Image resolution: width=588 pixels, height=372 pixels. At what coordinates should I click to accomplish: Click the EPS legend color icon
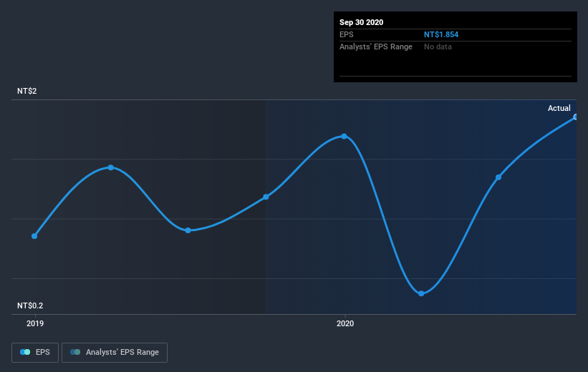(25, 352)
